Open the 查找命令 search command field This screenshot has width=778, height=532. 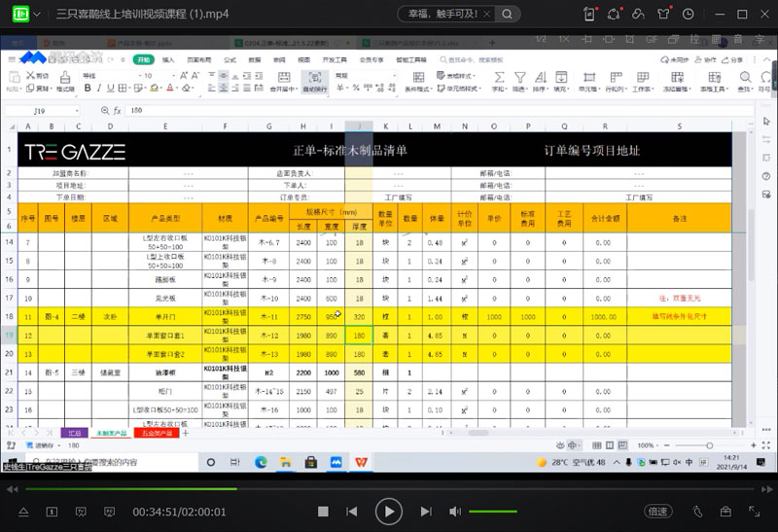472,59
